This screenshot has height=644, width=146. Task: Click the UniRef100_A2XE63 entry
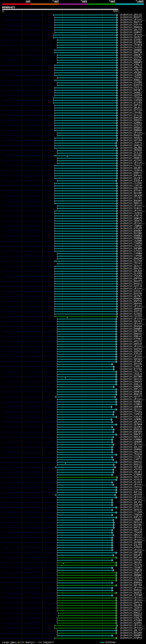tap(131, 314)
